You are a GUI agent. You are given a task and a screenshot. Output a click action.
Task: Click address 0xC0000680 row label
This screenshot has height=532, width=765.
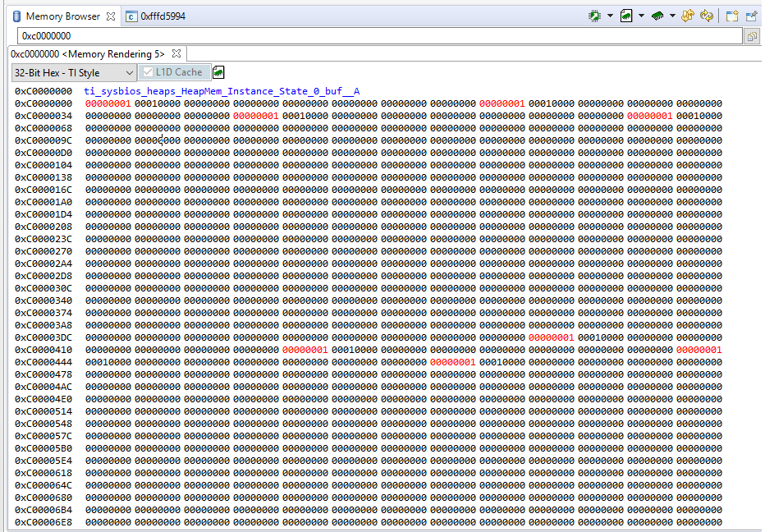(x=44, y=498)
